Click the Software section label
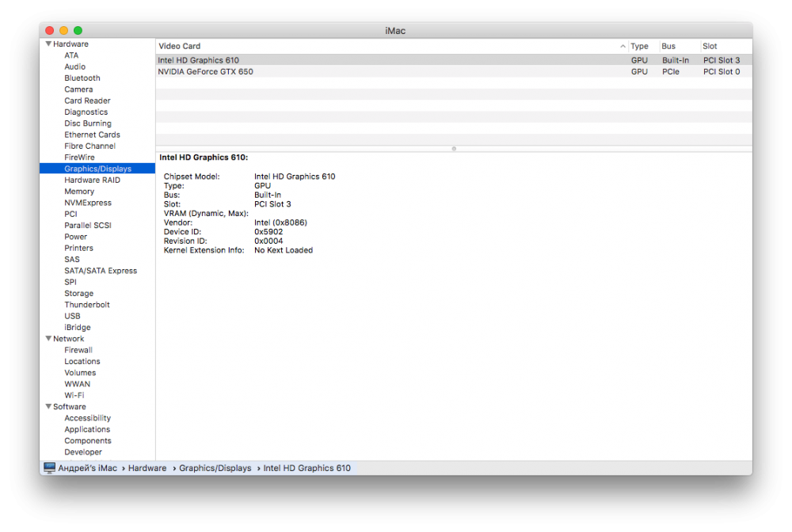This screenshot has height=532, width=792. pyautogui.click(x=70, y=407)
